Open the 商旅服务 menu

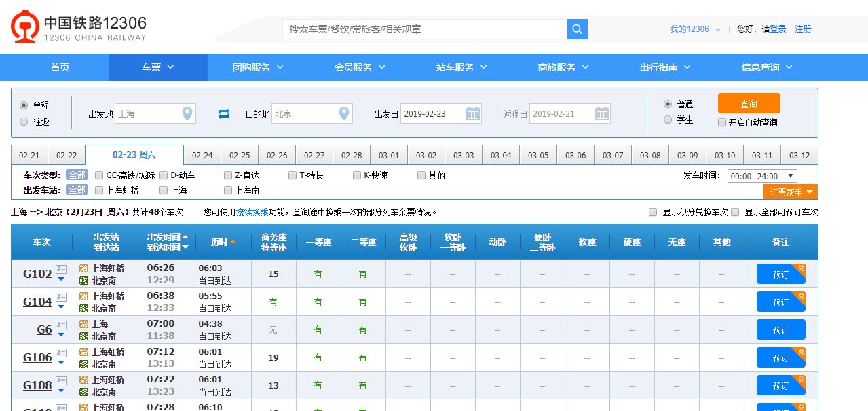558,67
